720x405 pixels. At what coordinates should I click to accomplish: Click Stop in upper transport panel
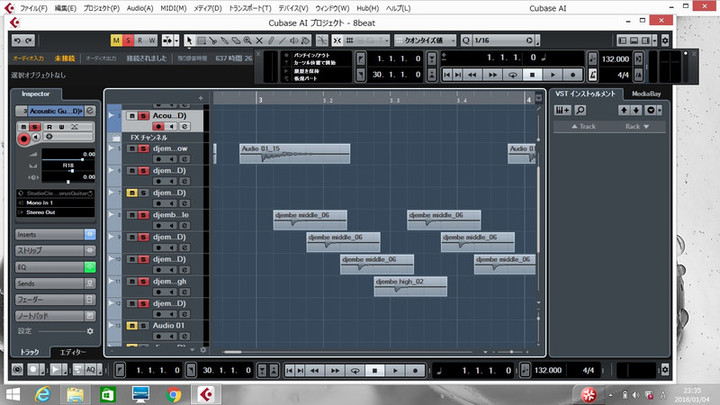532,74
